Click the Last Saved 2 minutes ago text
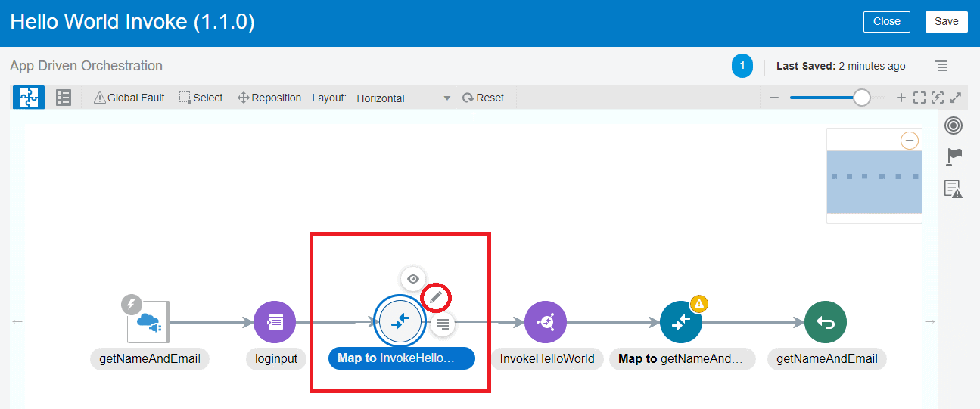Screen dimensions: 980x409 pos(841,66)
